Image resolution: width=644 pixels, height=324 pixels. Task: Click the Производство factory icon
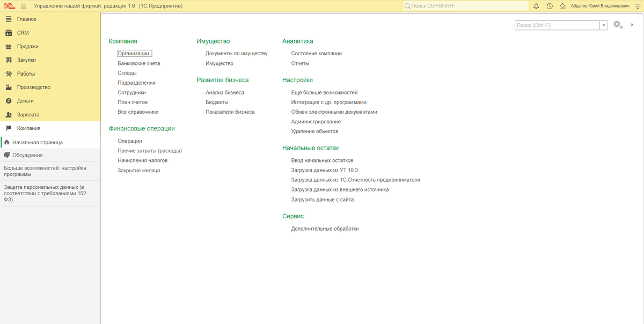8,87
